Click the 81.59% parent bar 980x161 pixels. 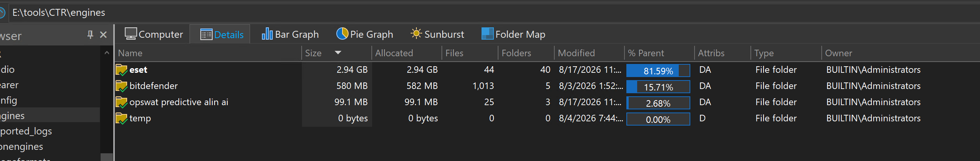(x=658, y=70)
